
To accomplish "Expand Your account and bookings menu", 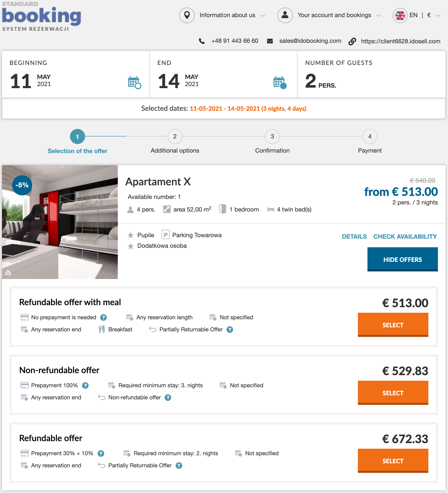I will tap(379, 16).
